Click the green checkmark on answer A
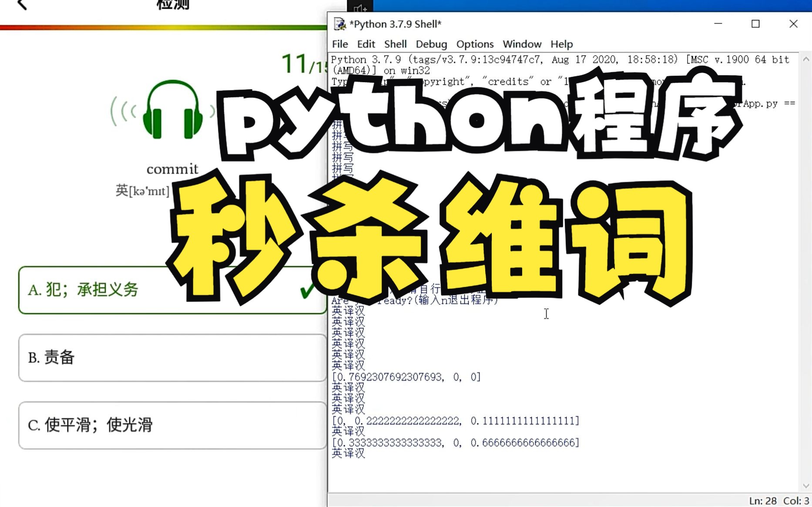812x507 pixels. point(307,290)
